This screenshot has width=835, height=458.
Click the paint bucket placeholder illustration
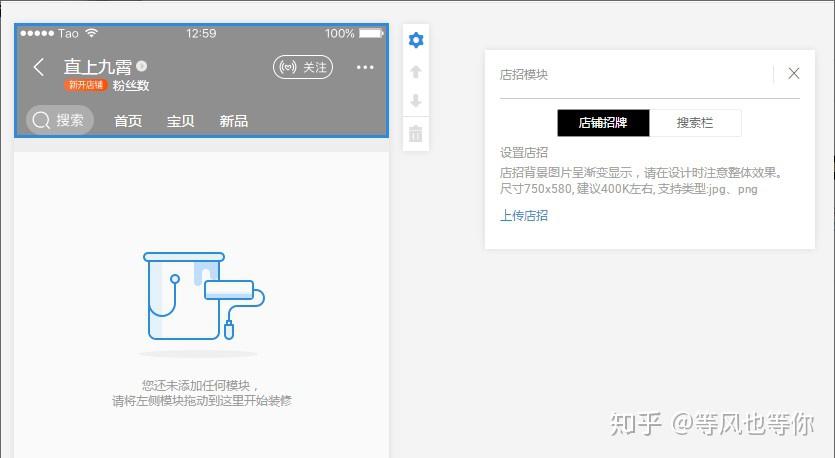(x=204, y=296)
